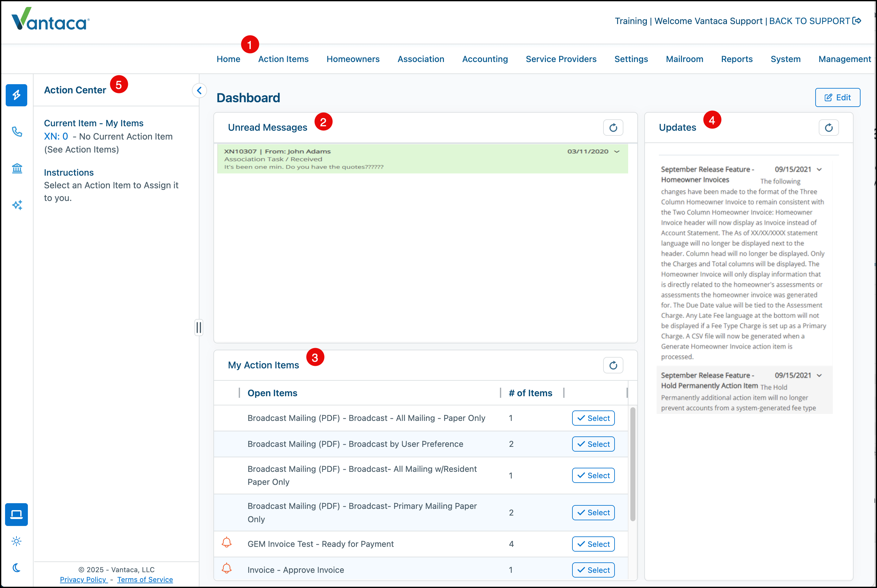877x588 pixels.
Task: Click the sidebar resize handle with two bars
Action: point(199,327)
